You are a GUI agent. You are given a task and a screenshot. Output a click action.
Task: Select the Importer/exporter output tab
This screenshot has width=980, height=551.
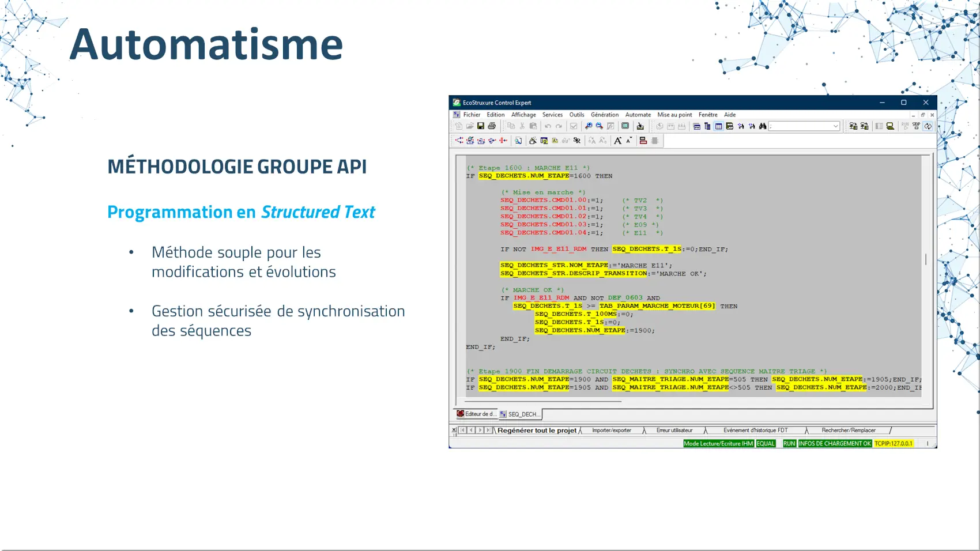(611, 431)
